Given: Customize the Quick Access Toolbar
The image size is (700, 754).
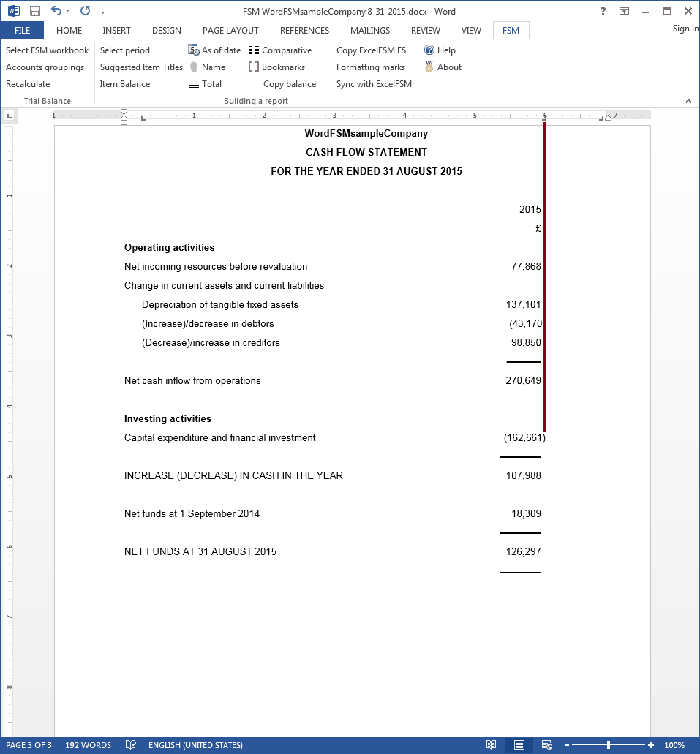Looking at the screenshot, I should point(102,12).
